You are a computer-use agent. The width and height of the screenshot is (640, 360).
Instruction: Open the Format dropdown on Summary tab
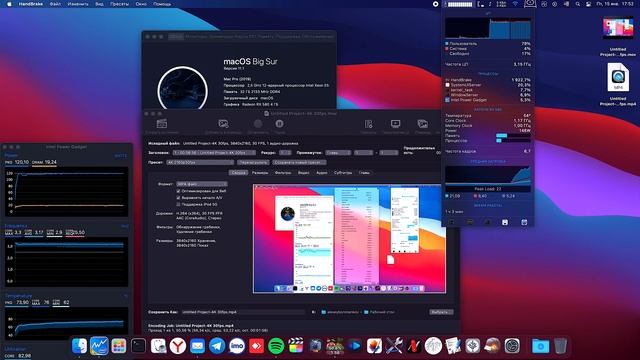tap(202, 184)
